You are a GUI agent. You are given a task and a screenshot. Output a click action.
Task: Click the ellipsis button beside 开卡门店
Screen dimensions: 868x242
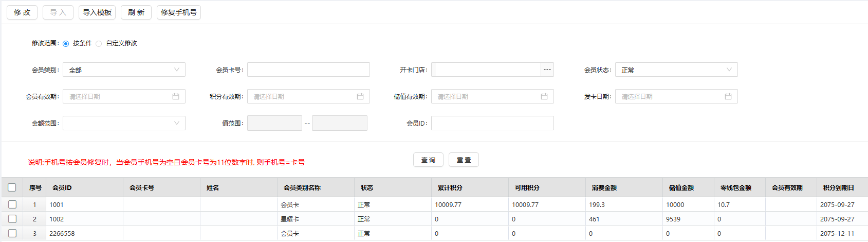[547, 70]
